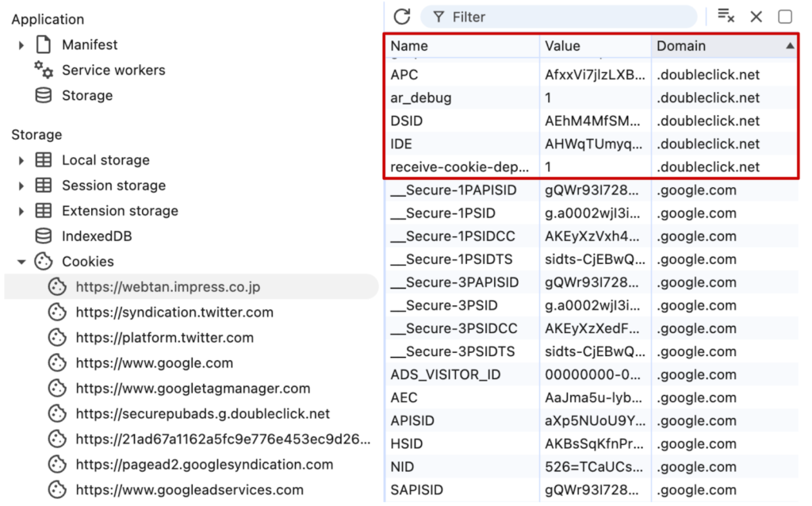The height and width of the screenshot is (506, 812).
Task: Click the clear all cookies icon
Action: [x=726, y=17]
